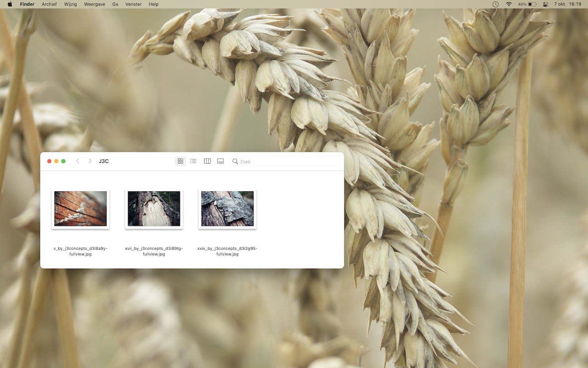Screen dimensions: 588x368
Task: Switch to gallery view in Finder
Action: [220, 161]
